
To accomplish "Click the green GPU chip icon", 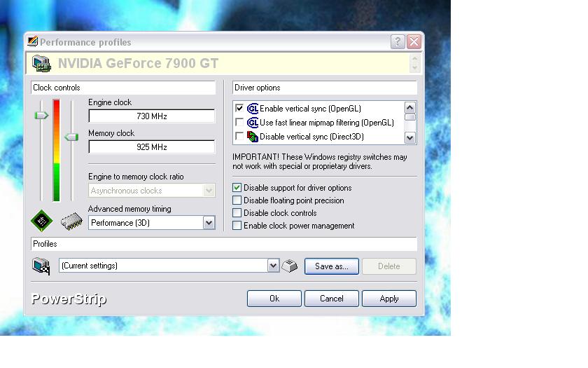I will (x=41, y=221).
